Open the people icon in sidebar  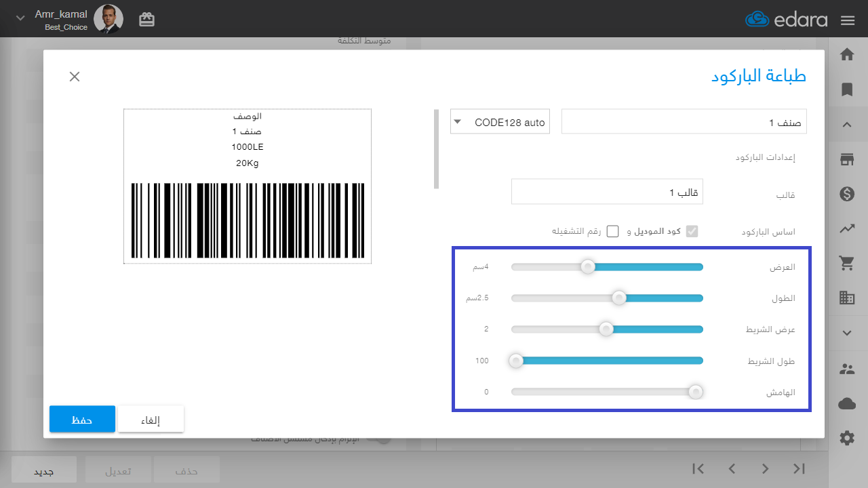click(847, 369)
